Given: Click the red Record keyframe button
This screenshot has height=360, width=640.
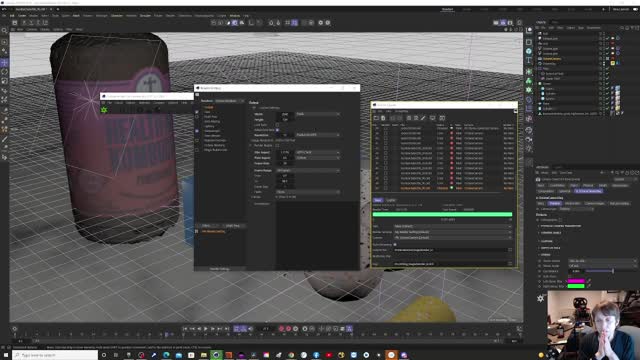Looking at the screenshot, I should 281,329.
